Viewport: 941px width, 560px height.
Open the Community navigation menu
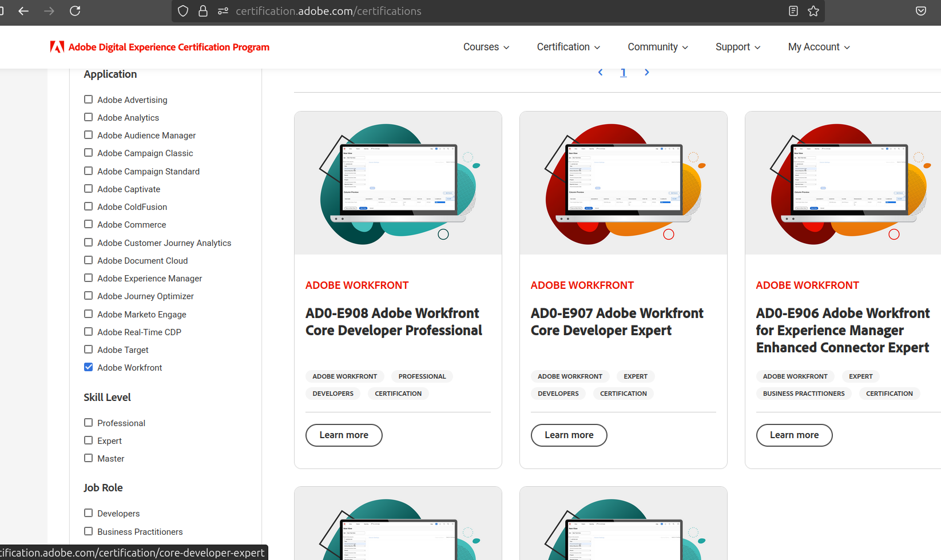(x=657, y=47)
